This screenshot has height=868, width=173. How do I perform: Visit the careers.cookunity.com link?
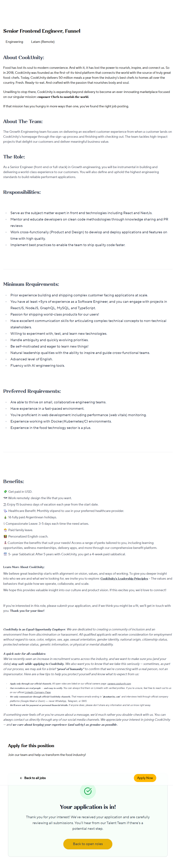(x=119, y=684)
